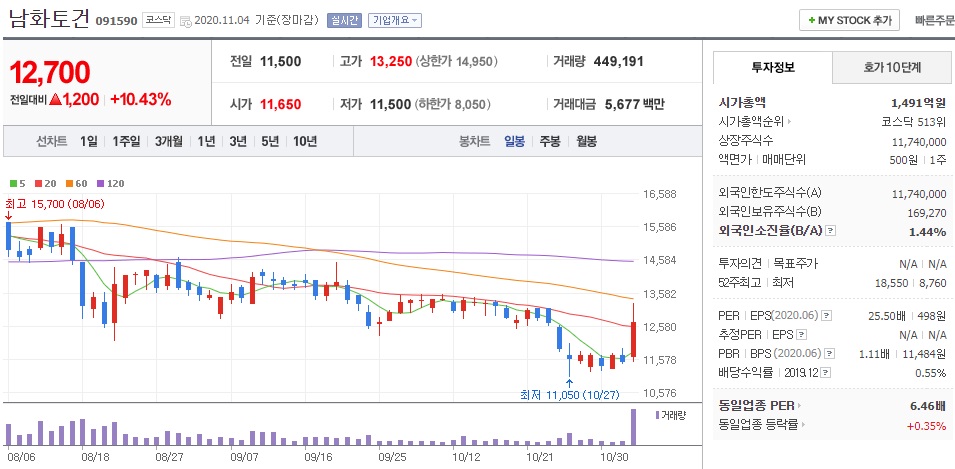The width and height of the screenshot is (955, 469).
Task: Select the 일봉 daily candle chart
Action: point(514,142)
